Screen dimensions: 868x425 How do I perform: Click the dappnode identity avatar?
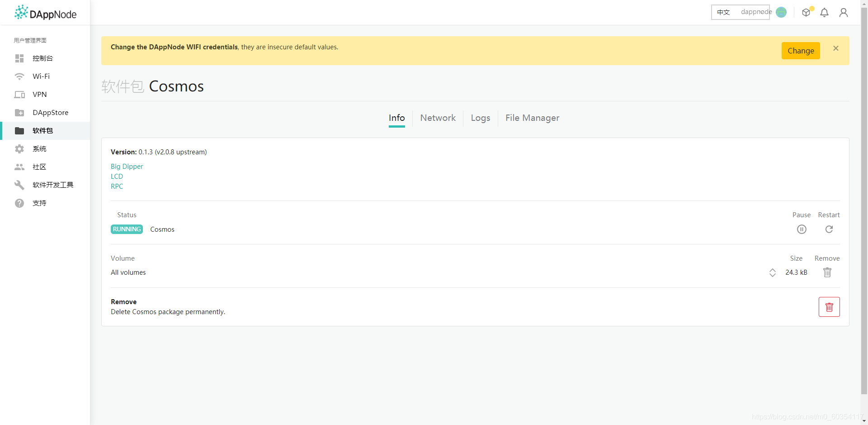tap(781, 12)
